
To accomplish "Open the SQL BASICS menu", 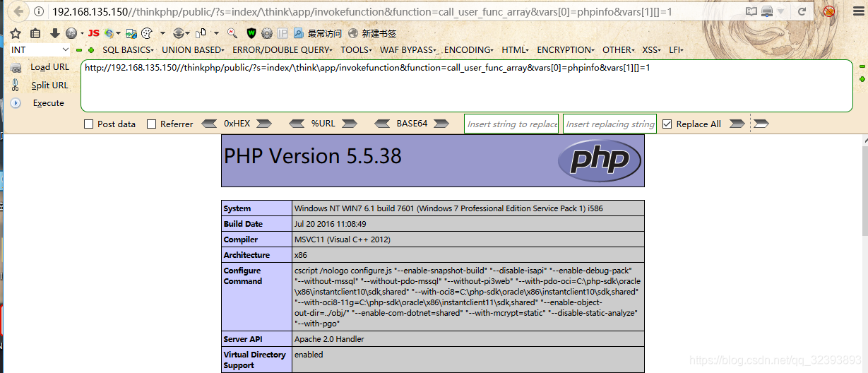I will 128,50.
